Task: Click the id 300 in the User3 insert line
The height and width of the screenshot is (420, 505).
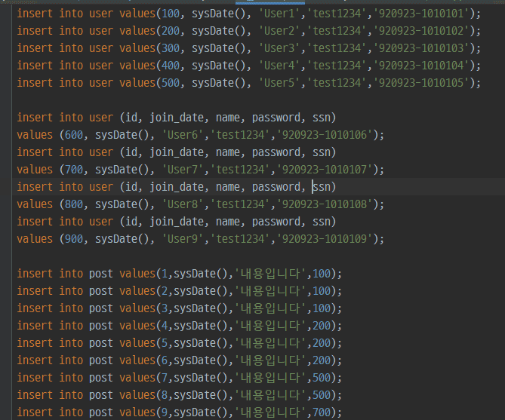Action: [171, 48]
